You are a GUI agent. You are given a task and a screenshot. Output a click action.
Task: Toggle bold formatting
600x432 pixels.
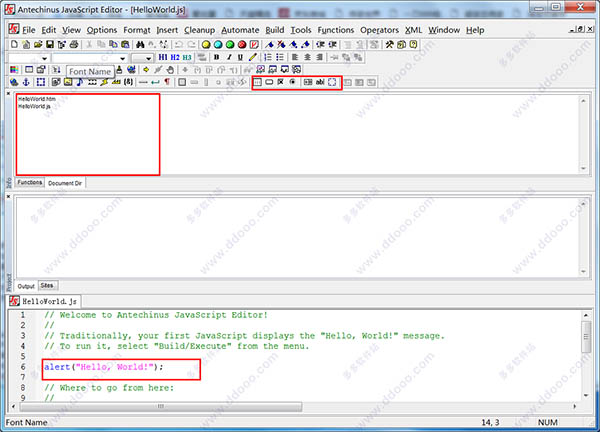pos(217,57)
